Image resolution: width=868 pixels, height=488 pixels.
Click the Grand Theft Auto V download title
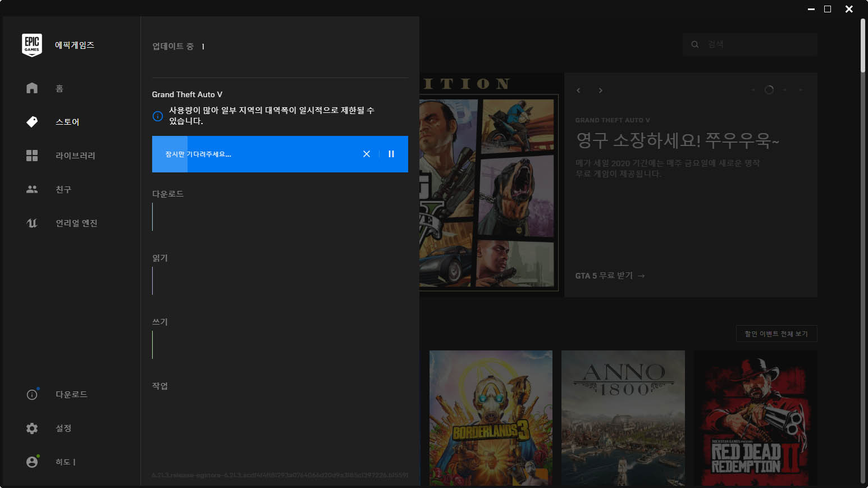click(x=187, y=94)
